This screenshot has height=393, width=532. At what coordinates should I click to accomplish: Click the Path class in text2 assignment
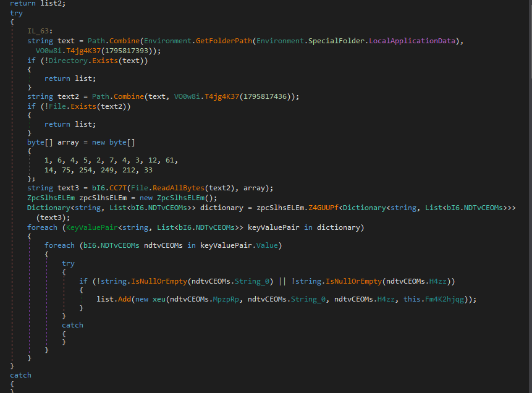click(x=100, y=97)
